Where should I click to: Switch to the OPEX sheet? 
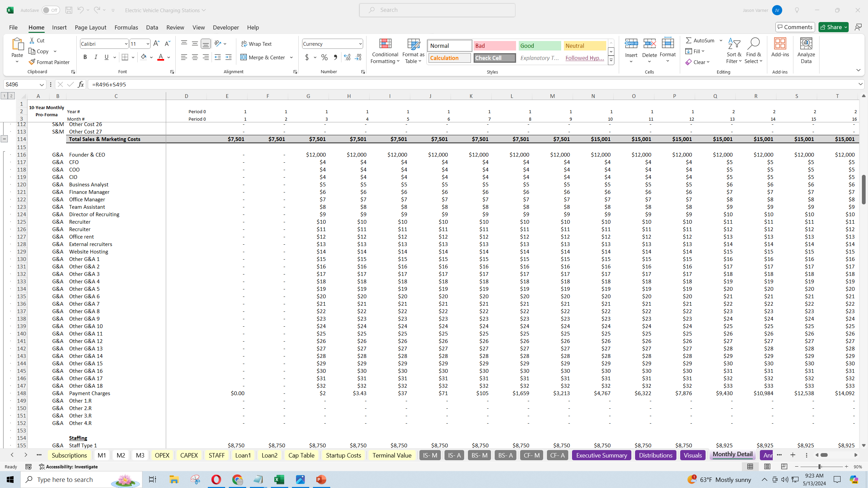click(x=162, y=455)
